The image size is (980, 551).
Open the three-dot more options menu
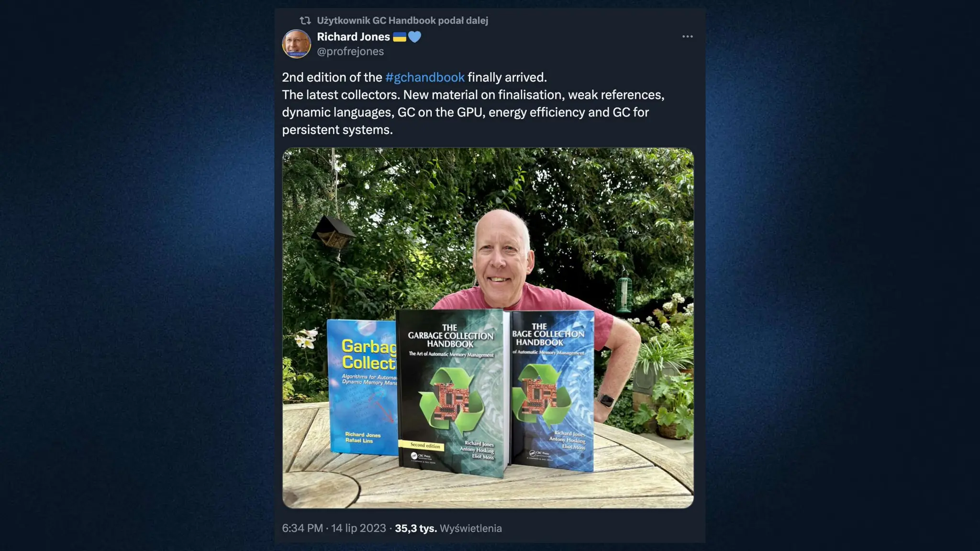pos(687,37)
